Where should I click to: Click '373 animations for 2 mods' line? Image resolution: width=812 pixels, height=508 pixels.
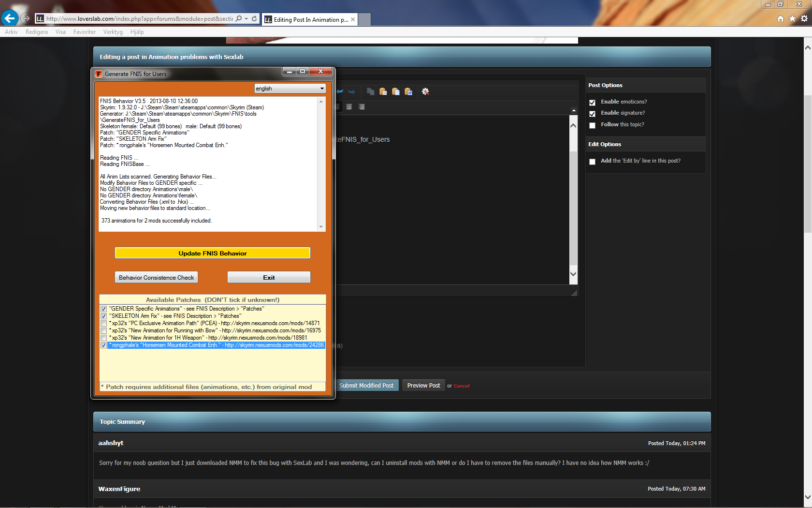pos(156,221)
